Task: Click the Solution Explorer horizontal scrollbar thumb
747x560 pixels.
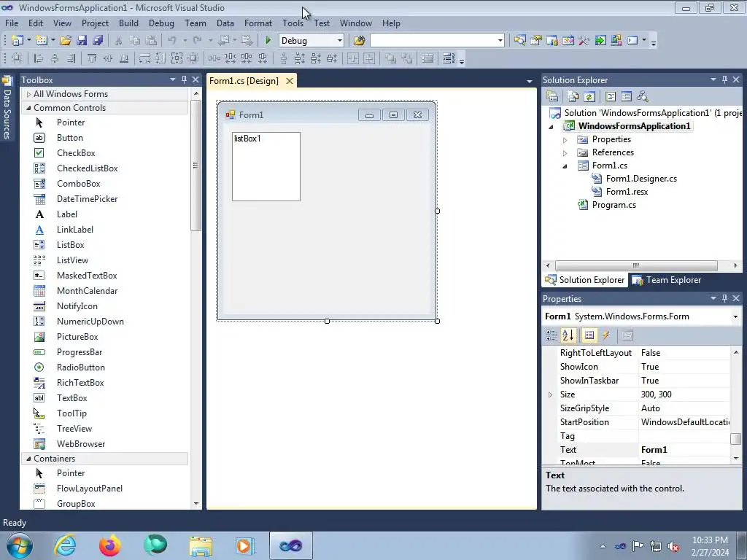Action: [636, 265]
